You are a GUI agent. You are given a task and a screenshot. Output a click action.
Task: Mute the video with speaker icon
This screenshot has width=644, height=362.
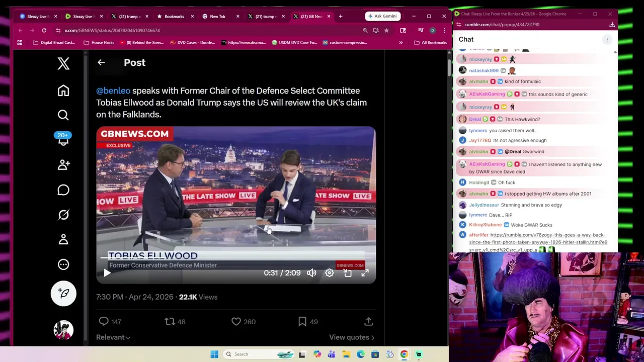311,273
